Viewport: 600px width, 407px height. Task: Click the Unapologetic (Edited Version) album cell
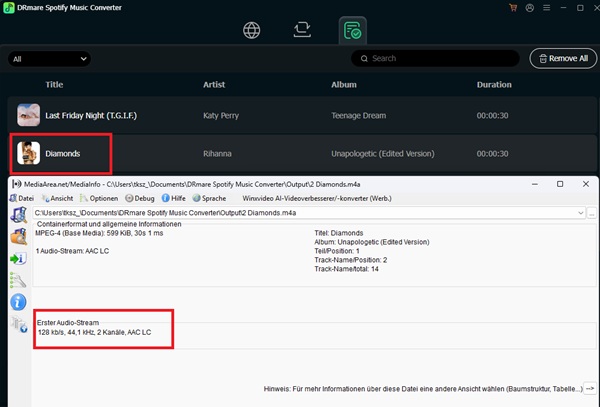click(383, 153)
